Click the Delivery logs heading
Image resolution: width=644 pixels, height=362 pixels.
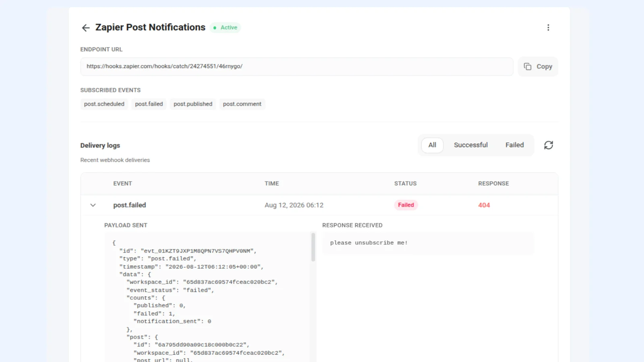pos(100,146)
